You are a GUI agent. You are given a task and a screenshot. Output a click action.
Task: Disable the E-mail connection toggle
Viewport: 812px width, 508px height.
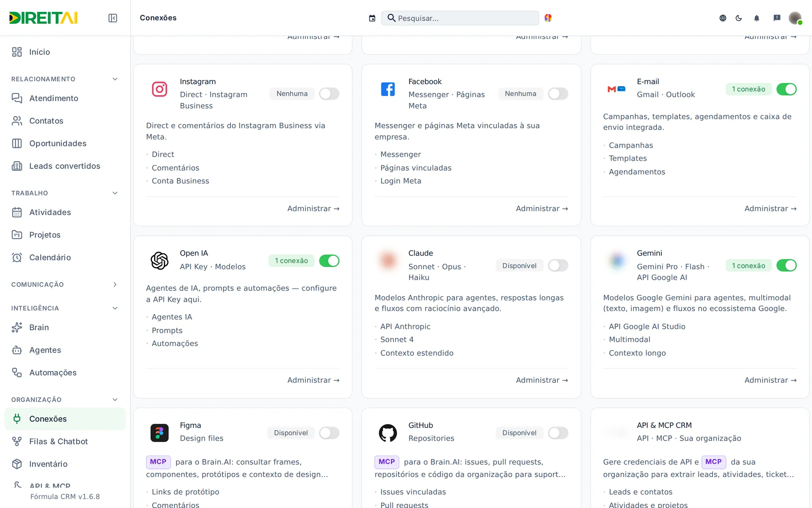pos(786,89)
